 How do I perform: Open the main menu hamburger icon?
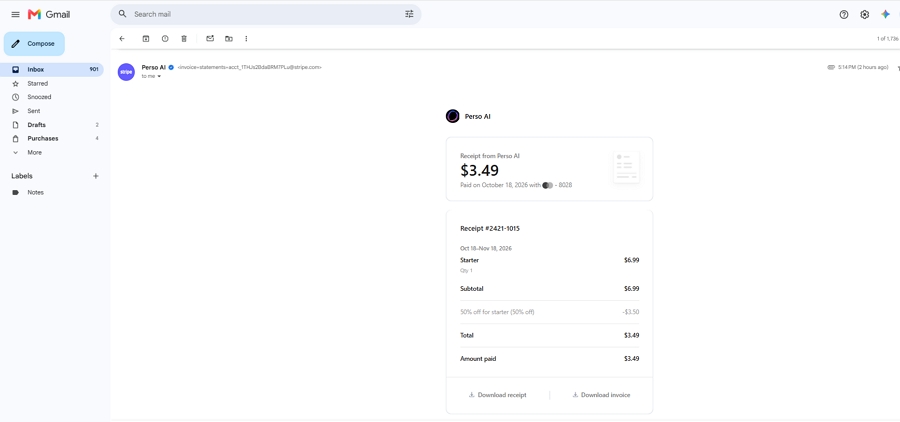tap(15, 14)
